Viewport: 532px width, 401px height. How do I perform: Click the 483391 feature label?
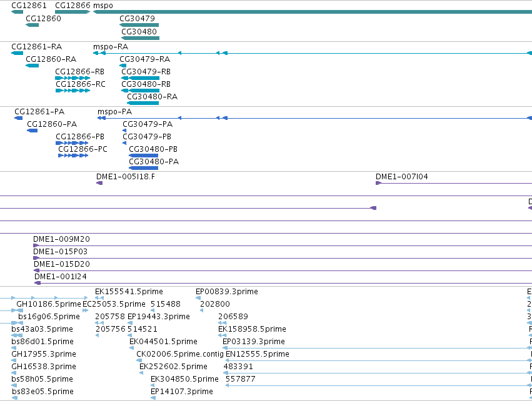tap(238, 367)
